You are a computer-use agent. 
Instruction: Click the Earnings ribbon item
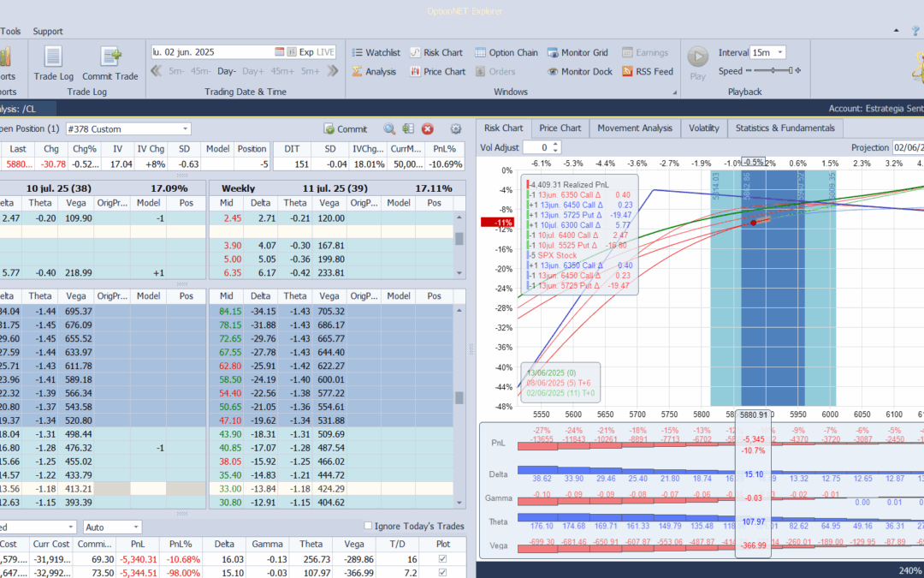pyautogui.click(x=645, y=52)
